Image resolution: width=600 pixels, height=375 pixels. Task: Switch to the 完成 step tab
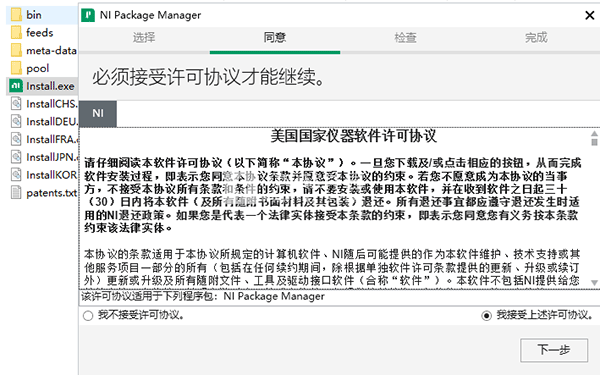point(536,38)
